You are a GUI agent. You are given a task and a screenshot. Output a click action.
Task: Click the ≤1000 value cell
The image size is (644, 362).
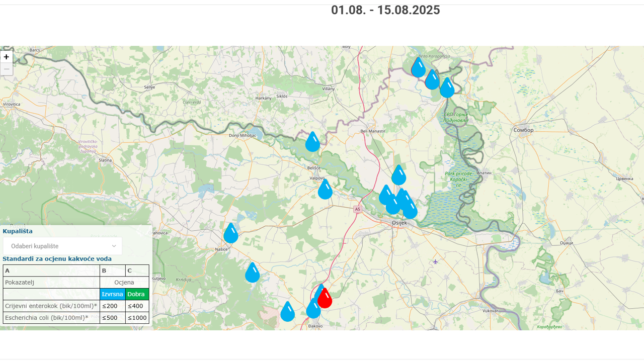[x=137, y=318]
